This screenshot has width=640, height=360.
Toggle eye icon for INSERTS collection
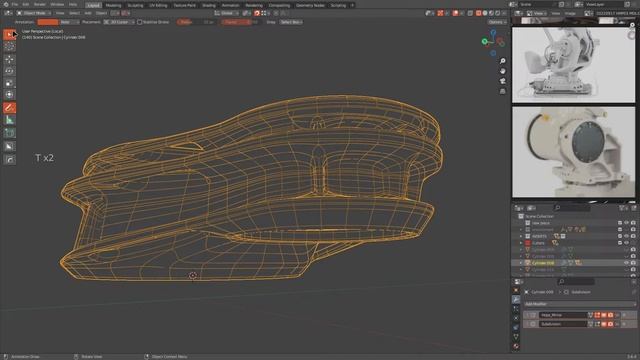(x=626, y=236)
